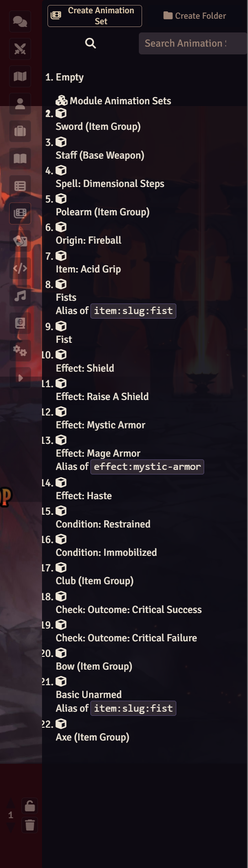The height and width of the screenshot is (868, 248).
Task: Toggle the hotbar unlock padlock
Action: [30, 806]
